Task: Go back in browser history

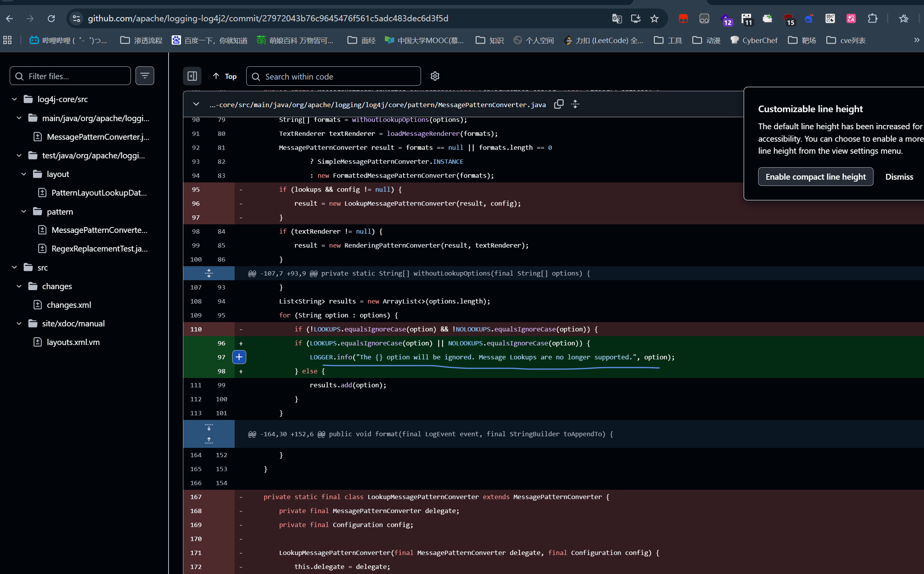Action: (x=10, y=18)
